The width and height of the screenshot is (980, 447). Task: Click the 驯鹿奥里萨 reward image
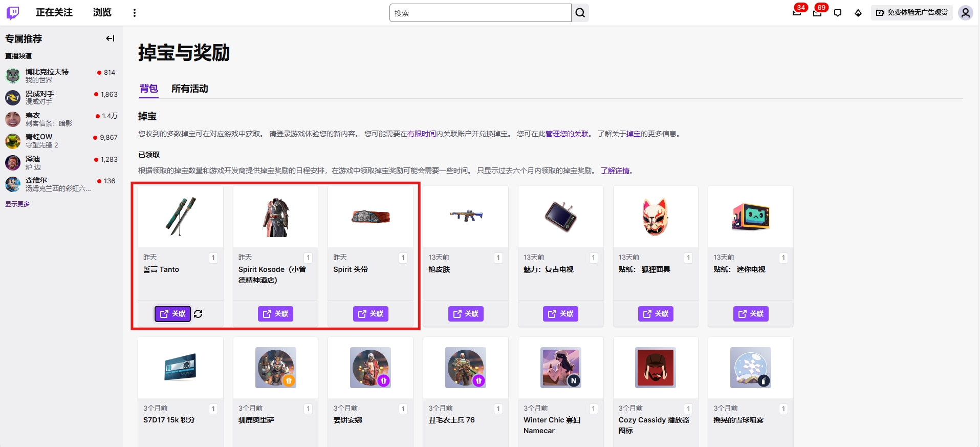point(276,368)
